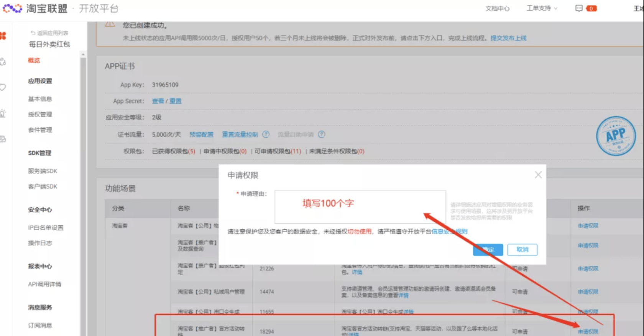Click the alarm light sidebar icon

point(3,113)
